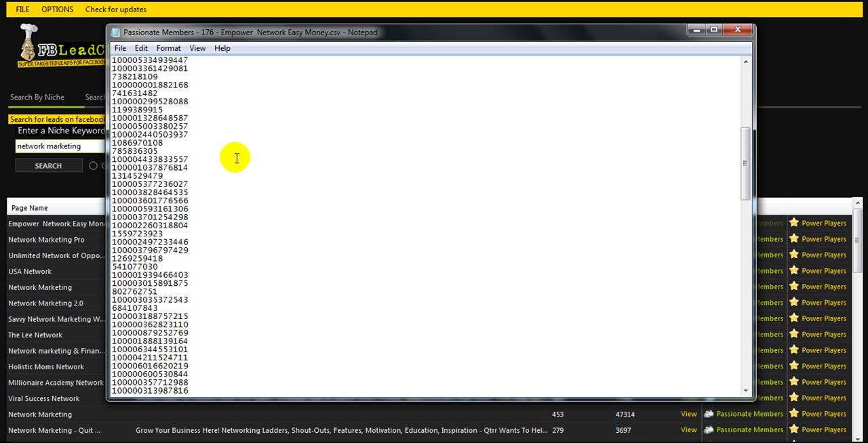Click the line "100005334939447" in Notepad

tap(150, 60)
